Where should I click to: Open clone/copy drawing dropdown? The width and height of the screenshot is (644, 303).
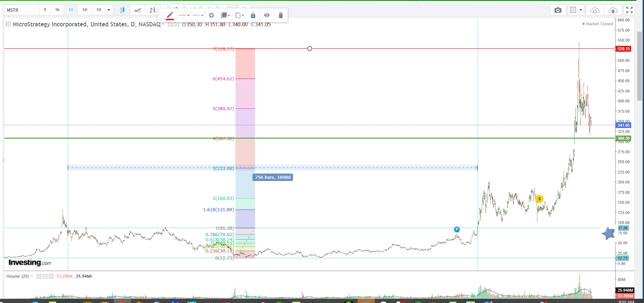pos(239,15)
